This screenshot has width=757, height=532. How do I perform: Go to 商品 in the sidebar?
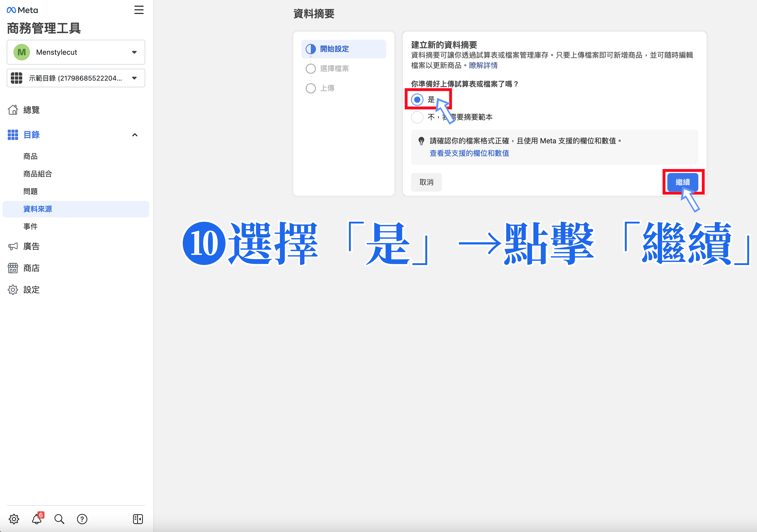30,156
